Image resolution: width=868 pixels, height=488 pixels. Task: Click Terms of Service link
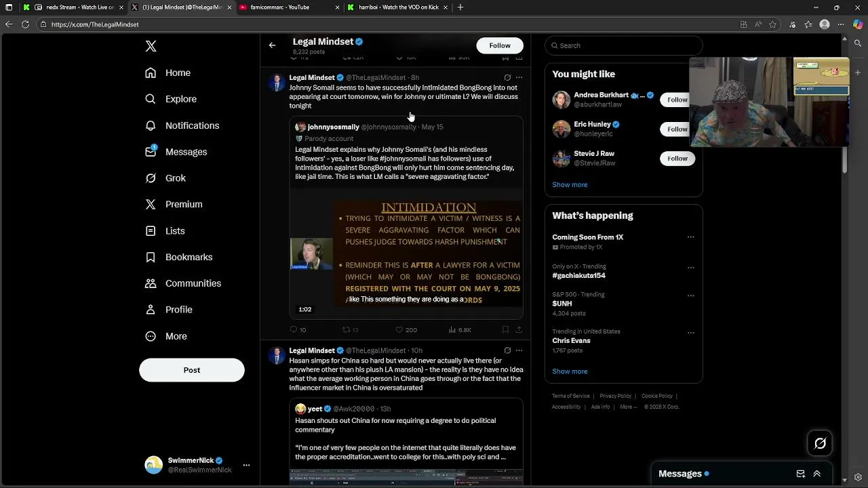tap(570, 396)
